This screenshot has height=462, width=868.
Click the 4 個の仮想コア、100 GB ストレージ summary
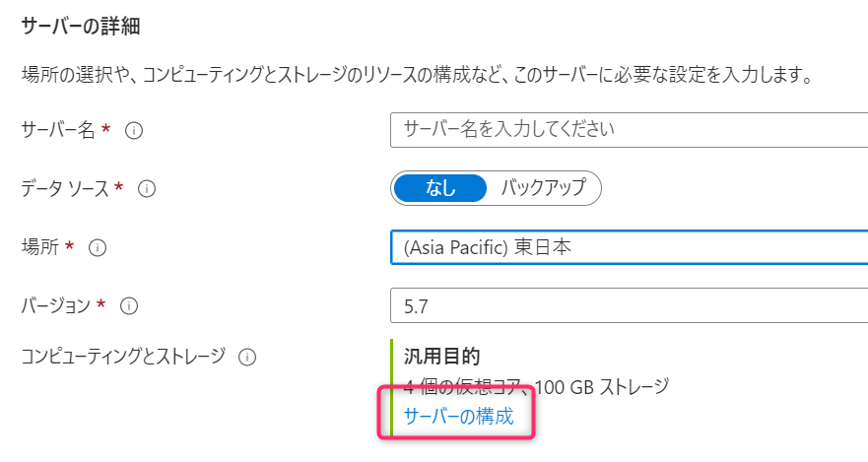(x=536, y=387)
